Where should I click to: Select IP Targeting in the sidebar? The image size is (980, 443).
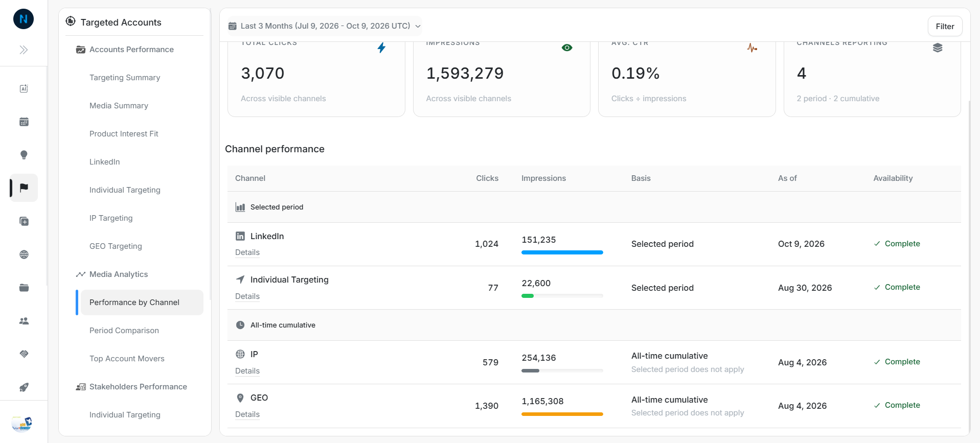(111, 218)
